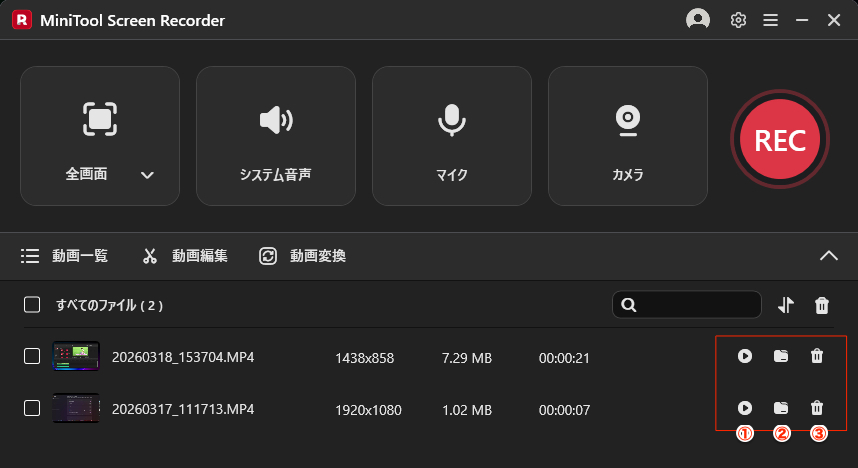Toggle システム音声 system audio recording
Screen dimensions: 858x468
click(x=276, y=135)
